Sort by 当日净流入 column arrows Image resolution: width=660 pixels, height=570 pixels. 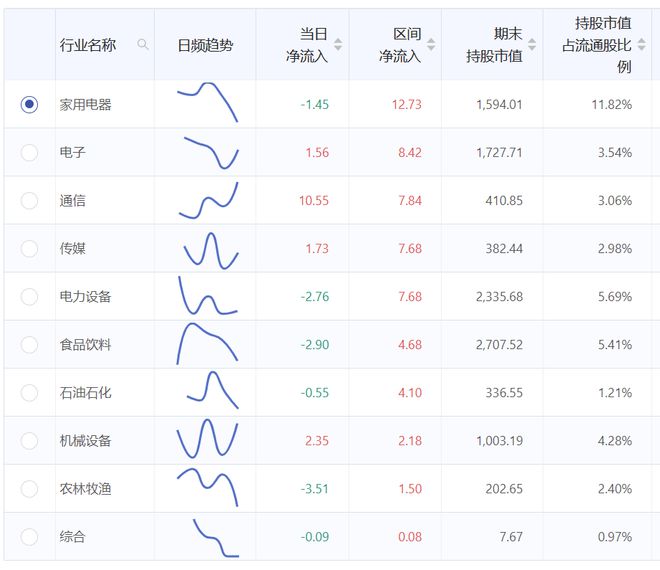338,44
